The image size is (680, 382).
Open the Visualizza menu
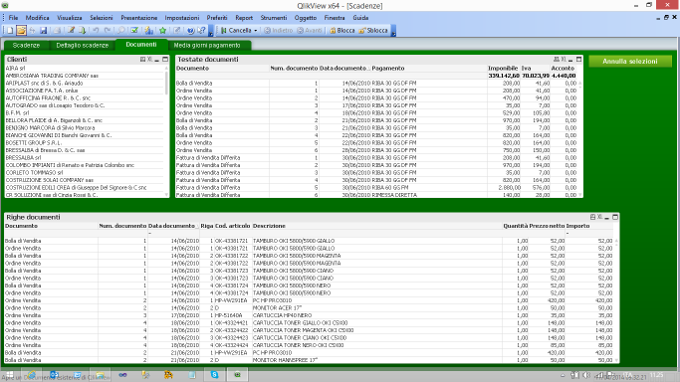tap(69, 18)
